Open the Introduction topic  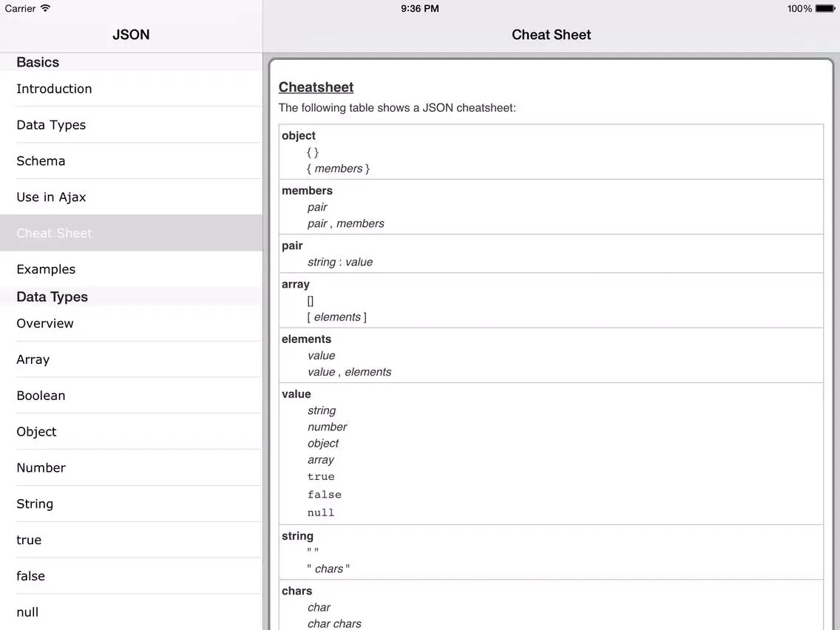(x=132, y=89)
